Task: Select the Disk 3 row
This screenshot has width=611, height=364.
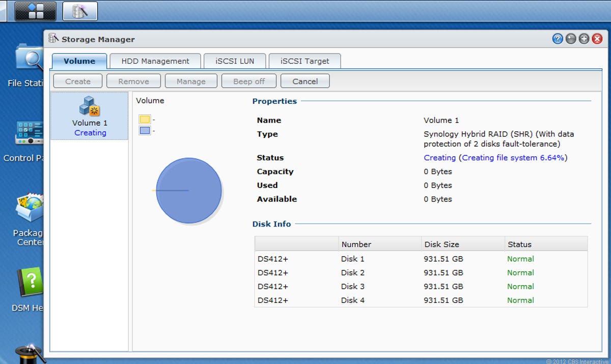Action: coord(421,286)
